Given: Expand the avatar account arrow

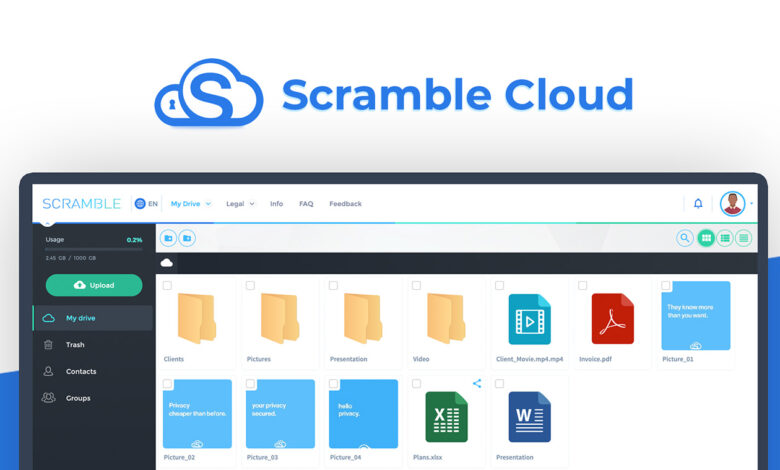Looking at the screenshot, I should pos(752,203).
